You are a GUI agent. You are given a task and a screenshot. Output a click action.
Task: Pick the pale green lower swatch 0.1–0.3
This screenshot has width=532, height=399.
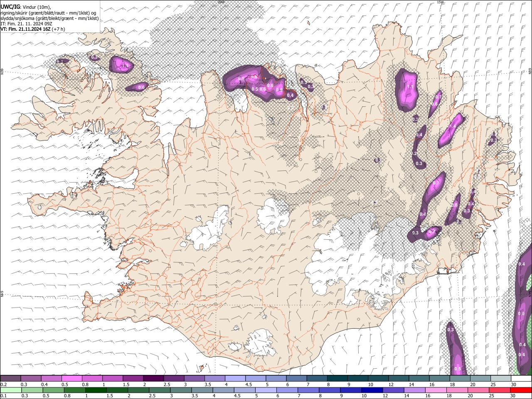coord(11,390)
